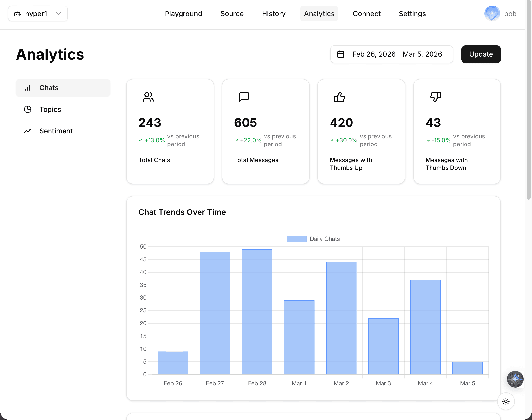Select the Topics pie chart icon
Image resolution: width=532 pixels, height=420 pixels.
[28, 109]
